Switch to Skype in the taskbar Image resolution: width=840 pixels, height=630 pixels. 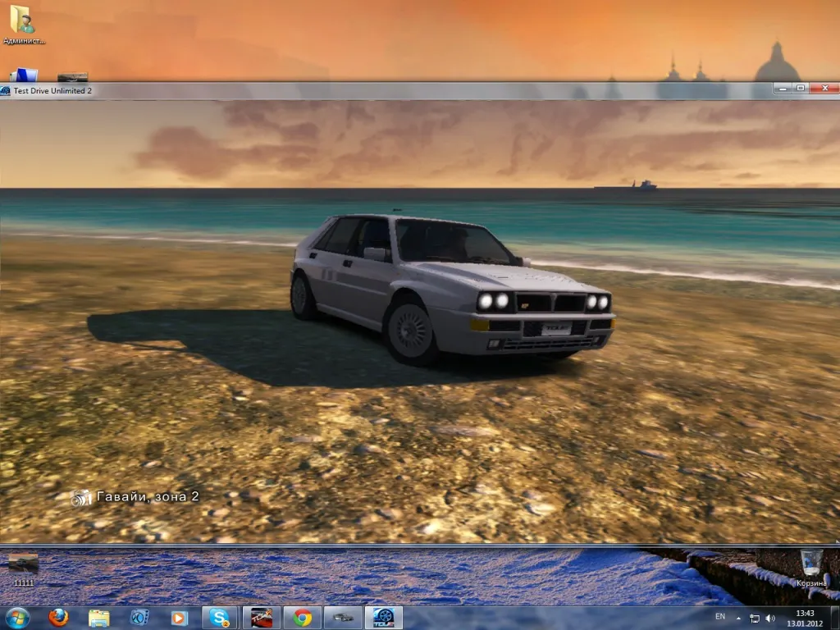click(x=220, y=618)
